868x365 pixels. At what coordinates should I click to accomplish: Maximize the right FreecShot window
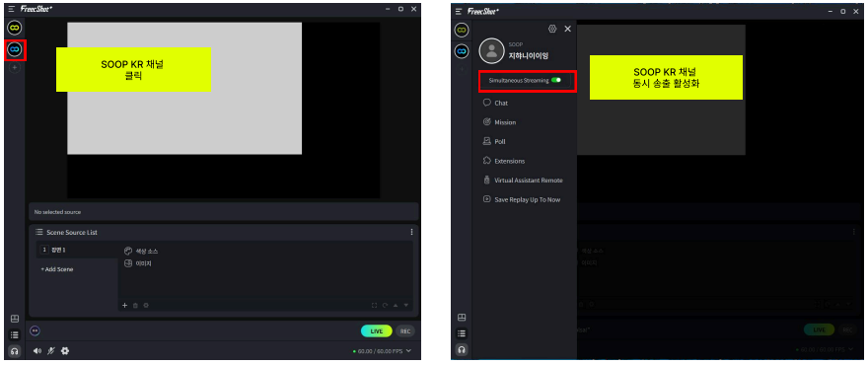click(843, 11)
